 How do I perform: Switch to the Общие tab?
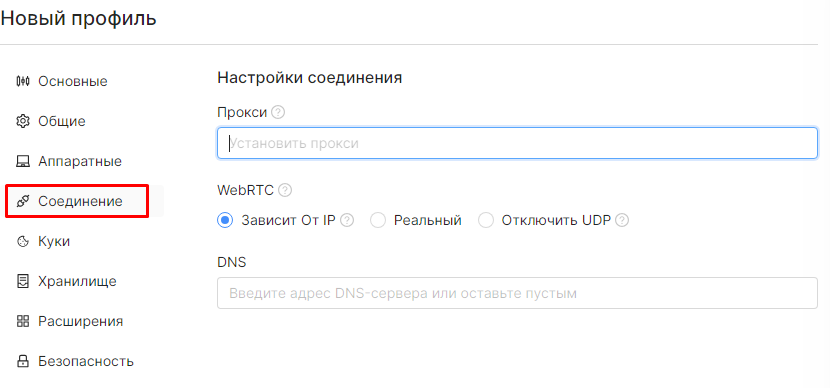(61, 122)
